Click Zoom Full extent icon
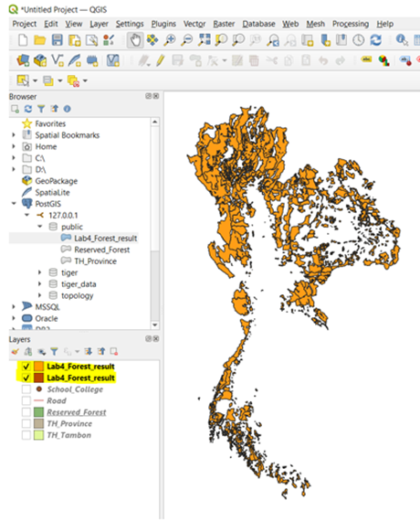 coord(205,40)
